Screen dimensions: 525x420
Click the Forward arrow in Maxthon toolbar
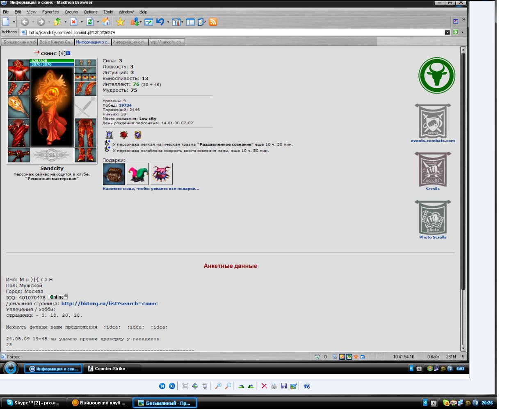(x=41, y=22)
